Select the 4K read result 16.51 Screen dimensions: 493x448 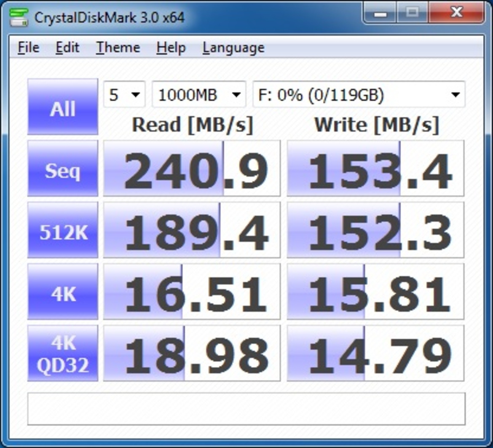(192, 292)
